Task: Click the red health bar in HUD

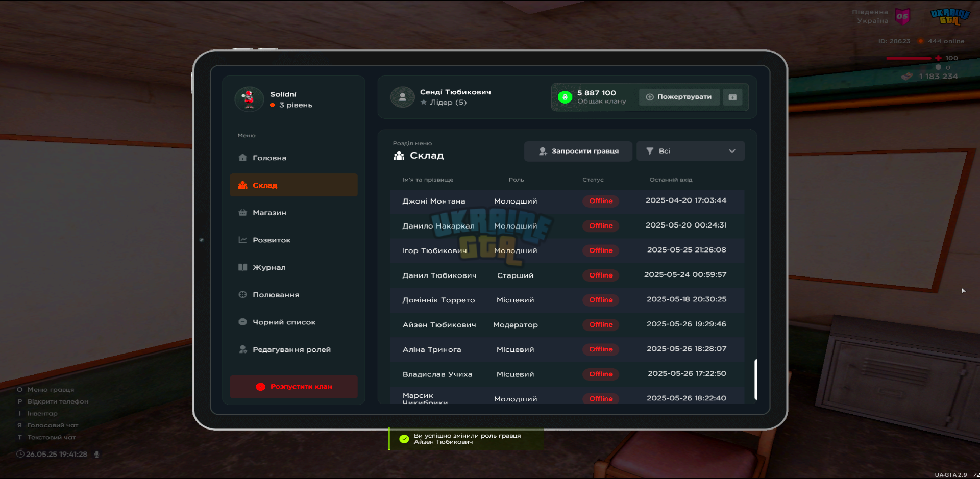Action: pos(909,58)
